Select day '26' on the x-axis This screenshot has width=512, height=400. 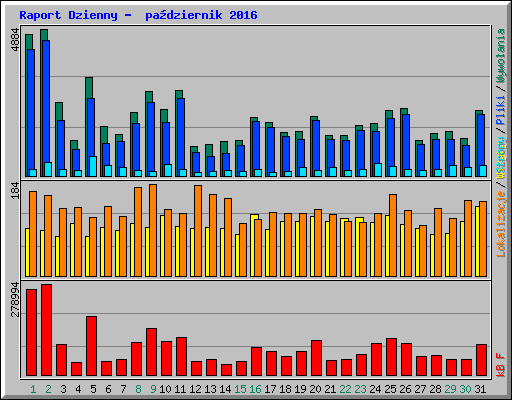405,389
